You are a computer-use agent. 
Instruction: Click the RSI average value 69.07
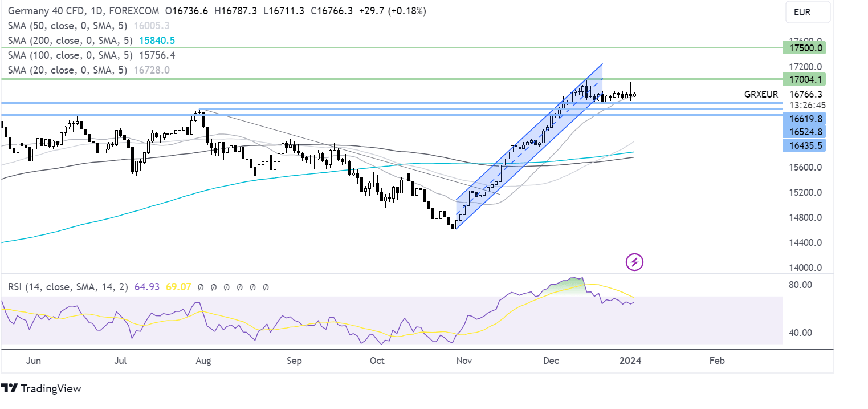pos(178,287)
